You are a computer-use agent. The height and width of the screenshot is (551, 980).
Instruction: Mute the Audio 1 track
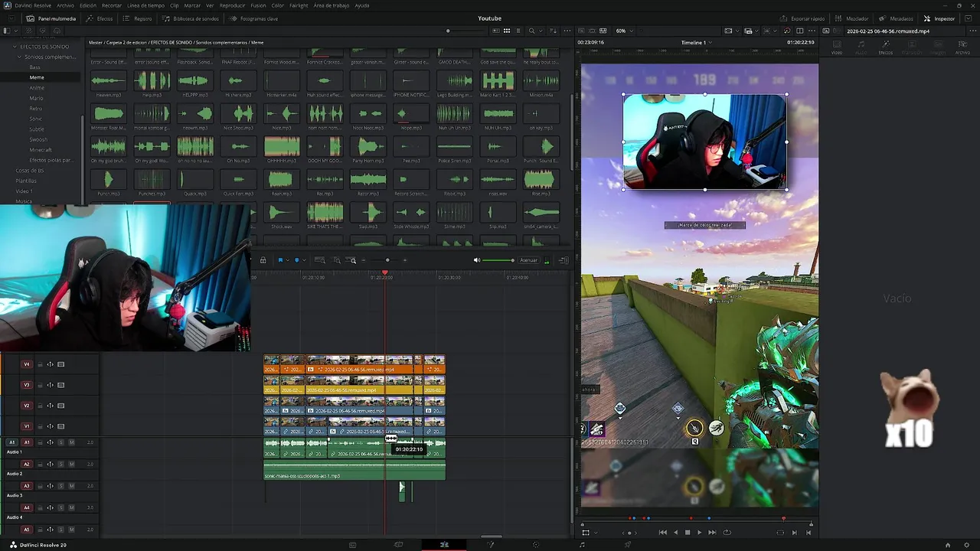(72, 442)
